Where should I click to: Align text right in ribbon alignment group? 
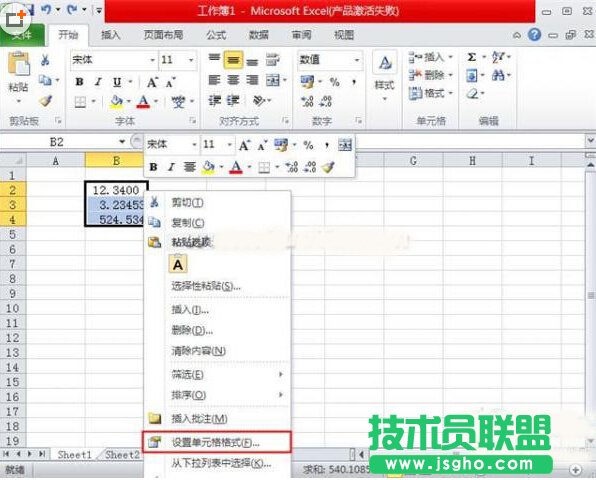252,80
